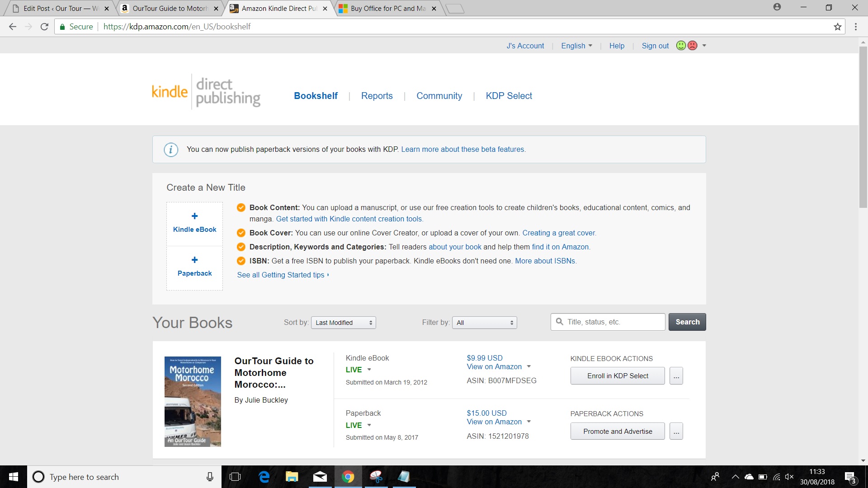Go to KDP Select in navigation

click(509, 96)
